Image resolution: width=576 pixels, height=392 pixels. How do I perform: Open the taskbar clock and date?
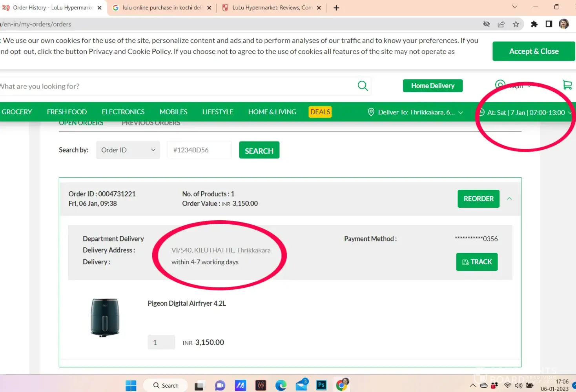[554, 385]
